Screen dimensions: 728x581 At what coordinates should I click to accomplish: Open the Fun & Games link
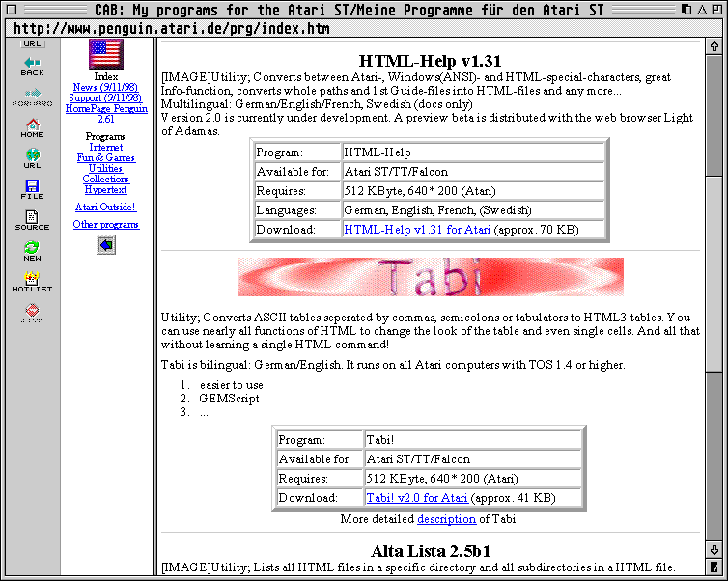(x=106, y=157)
